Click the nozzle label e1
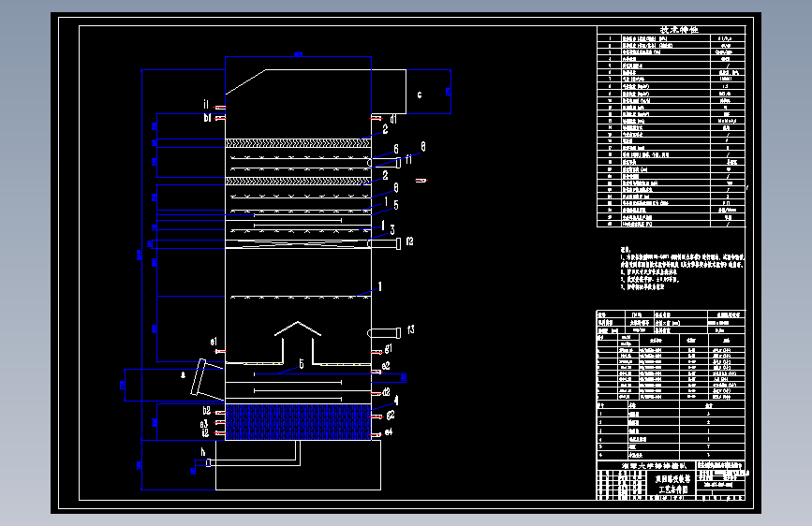 point(214,342)
